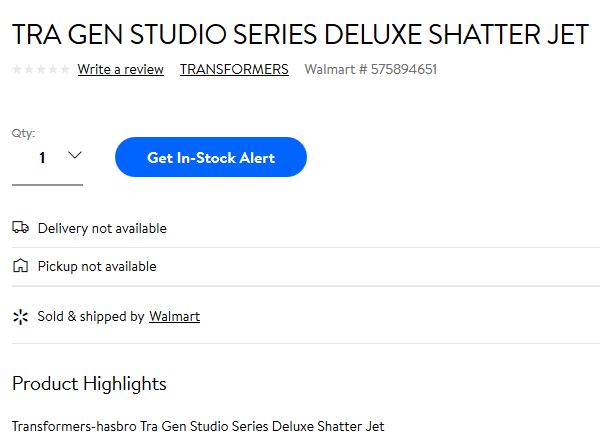Rate five stars using last star
The height and width of the screenshot is (445, 600).
[x=65, y=69]
